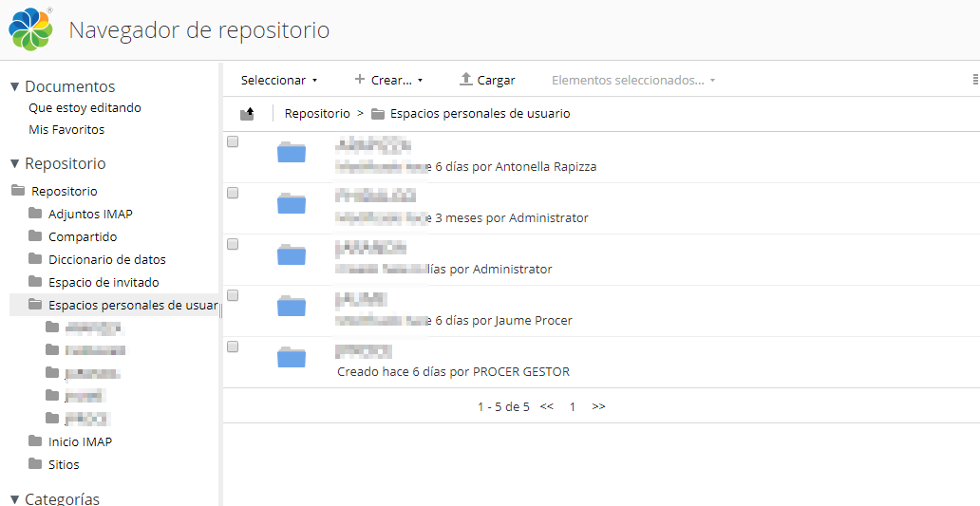
Task: Click 'Navegador de repositorio' page title
Action: click(x=199, y=30)
